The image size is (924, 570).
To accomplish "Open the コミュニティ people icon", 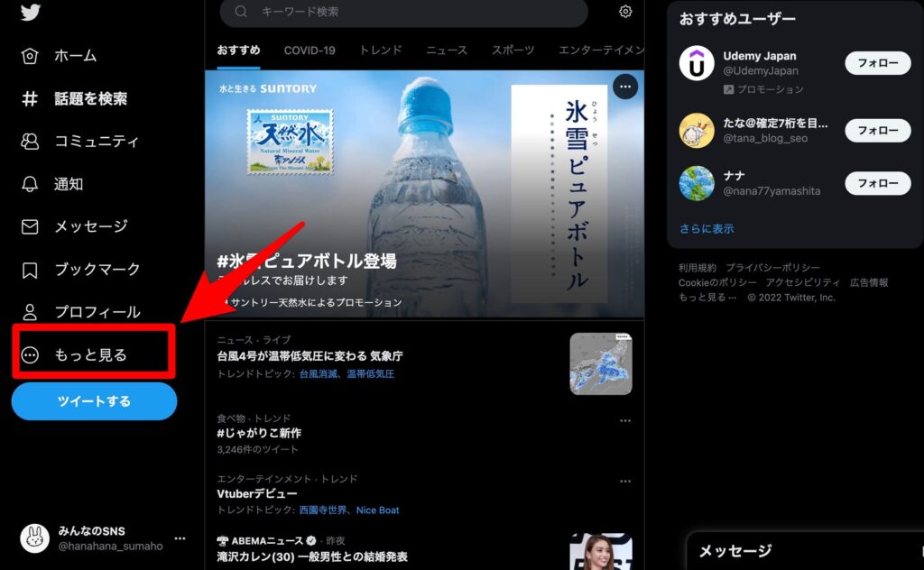I will click(30, 142).
